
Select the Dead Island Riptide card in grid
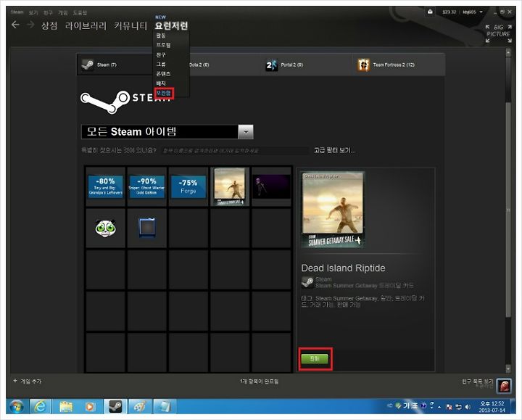click(230, 186)
